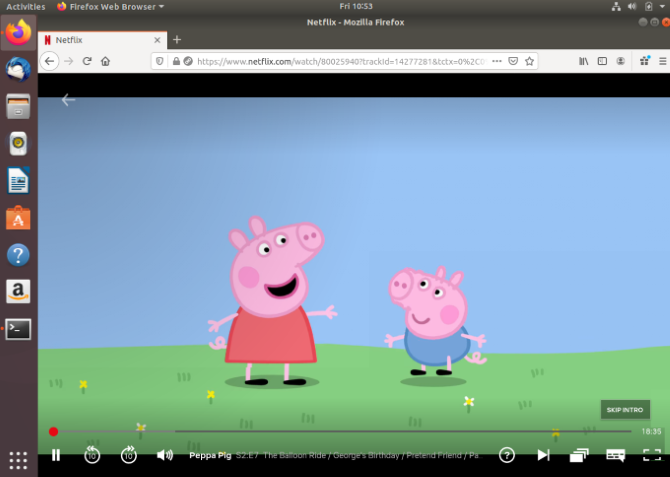670x477 pixels.
Task: Open Help from dock
Action: tap(18, 255)
